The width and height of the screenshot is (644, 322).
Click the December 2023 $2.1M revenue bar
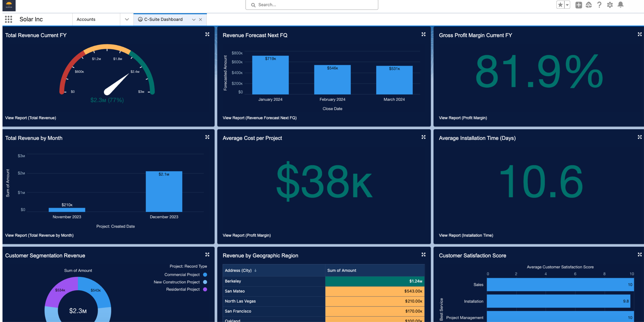click(x=164, y=192)
